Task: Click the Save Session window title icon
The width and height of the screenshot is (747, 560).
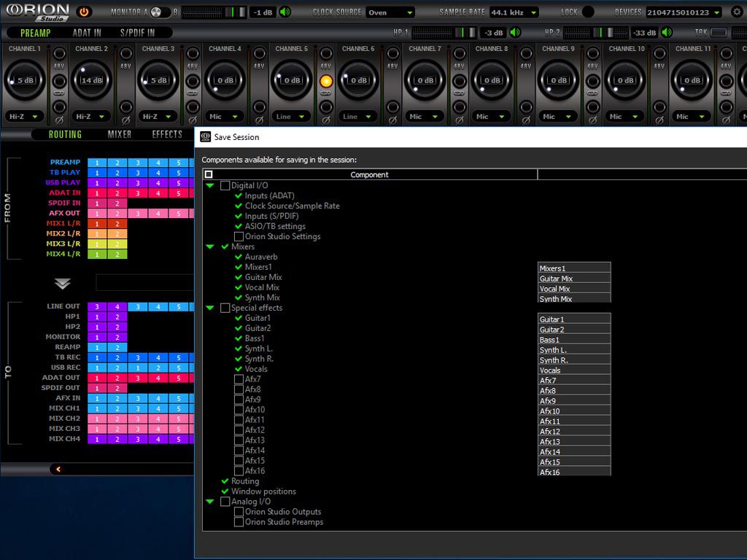Action: click(x=205, y=136)
